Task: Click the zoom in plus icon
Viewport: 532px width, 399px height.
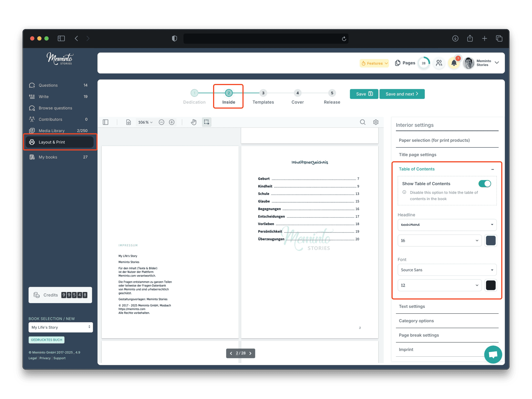Action: [172, 122]
